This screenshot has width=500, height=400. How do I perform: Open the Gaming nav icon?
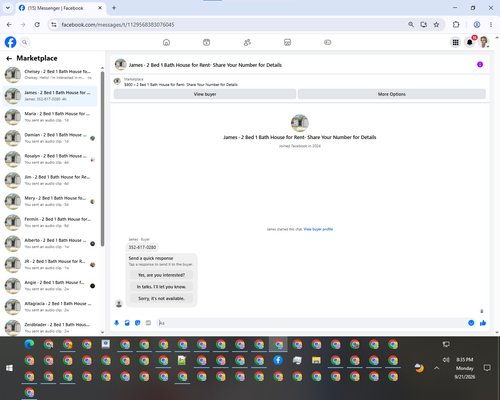point(328,42)
